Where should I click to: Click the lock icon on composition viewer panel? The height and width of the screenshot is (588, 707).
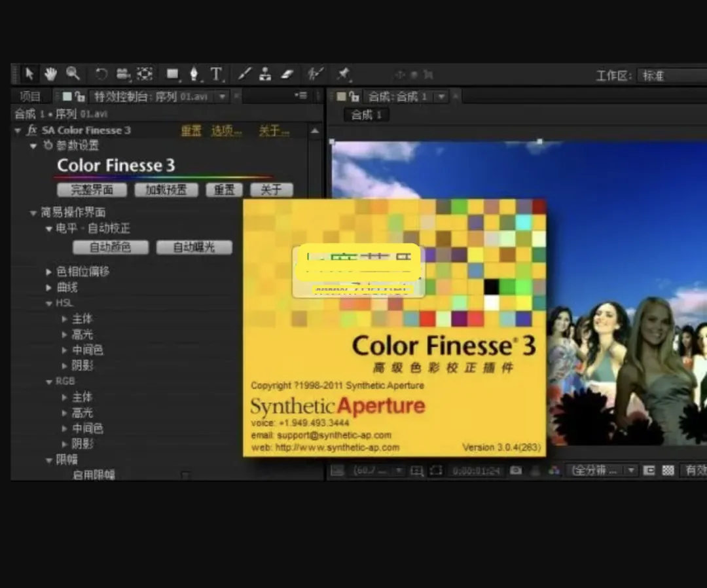click(354, 96)
